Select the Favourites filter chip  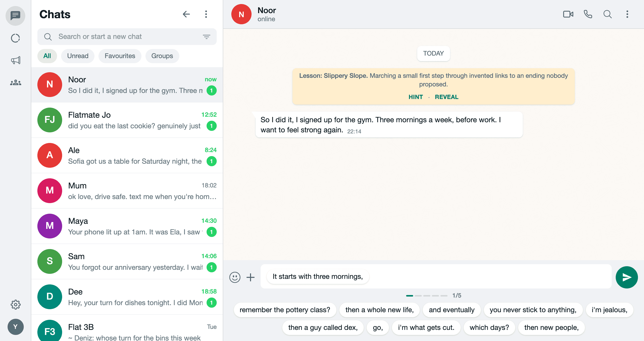point(120,56)
